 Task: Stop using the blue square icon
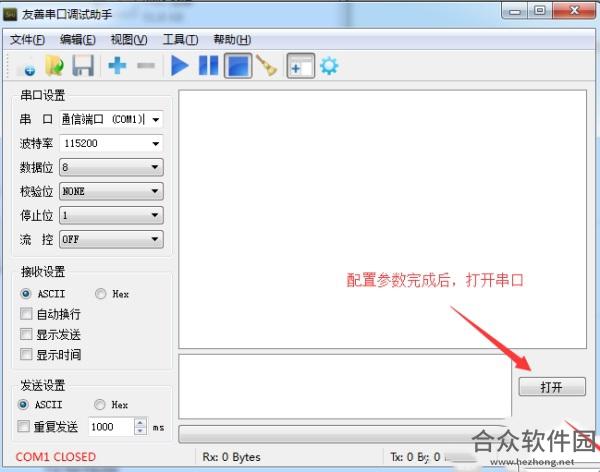pos(238,66)
